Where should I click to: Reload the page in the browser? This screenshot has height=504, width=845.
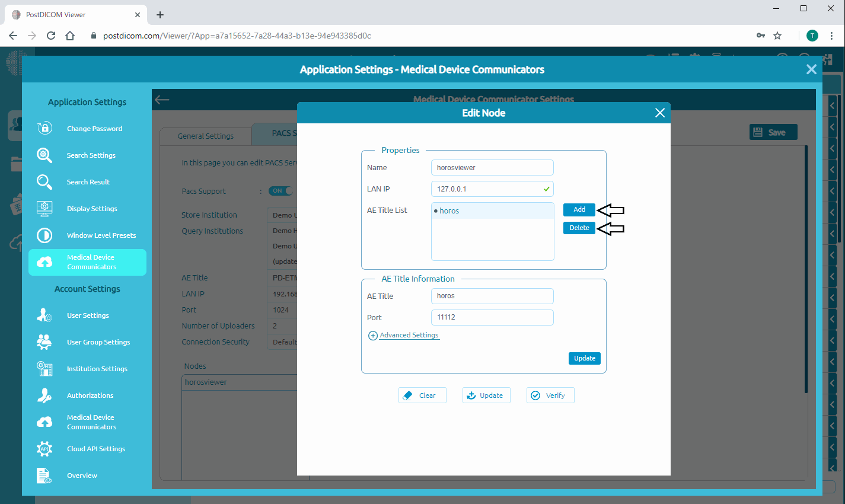(51, 36)
